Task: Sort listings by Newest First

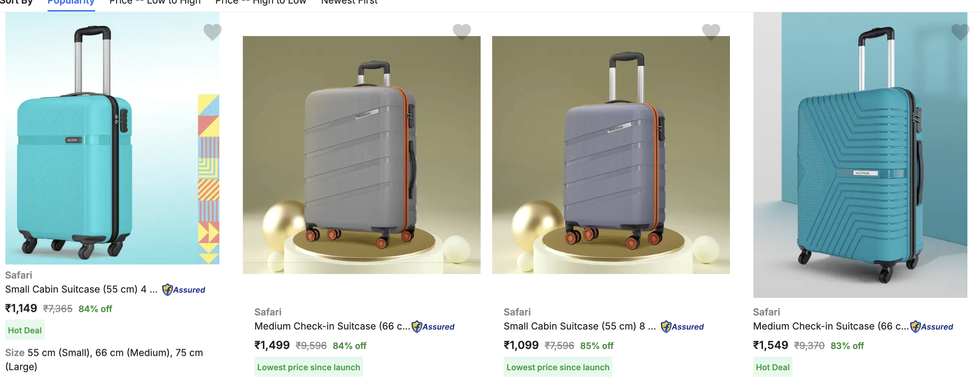Action: [349, 2]
